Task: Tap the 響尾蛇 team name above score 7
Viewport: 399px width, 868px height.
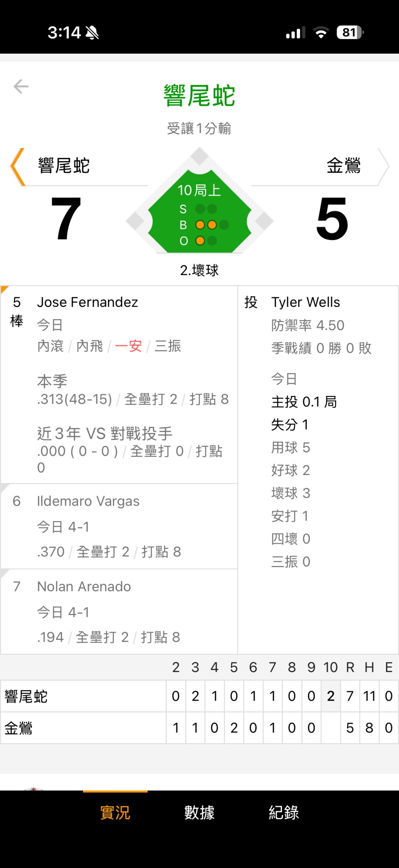Action: point(64,165)
